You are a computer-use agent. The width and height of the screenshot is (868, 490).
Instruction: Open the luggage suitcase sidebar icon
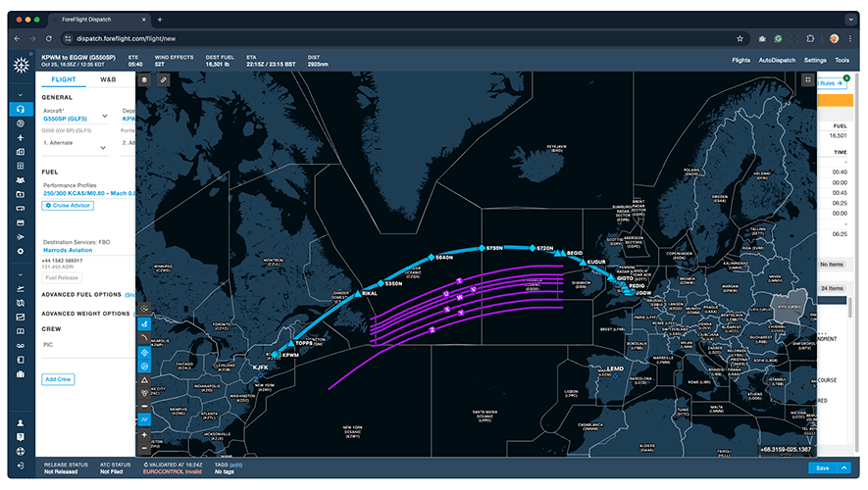tap(21, 373)
